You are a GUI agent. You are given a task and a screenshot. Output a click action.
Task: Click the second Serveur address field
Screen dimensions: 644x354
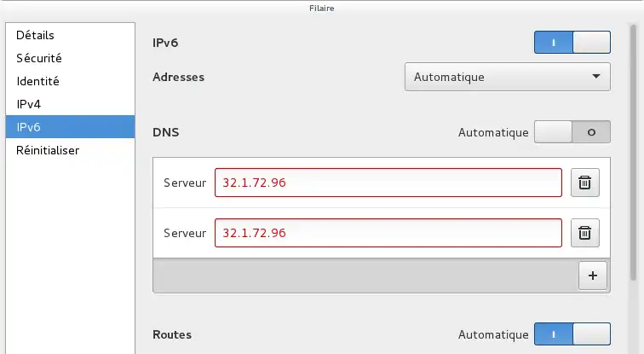[x=388, y=233]
